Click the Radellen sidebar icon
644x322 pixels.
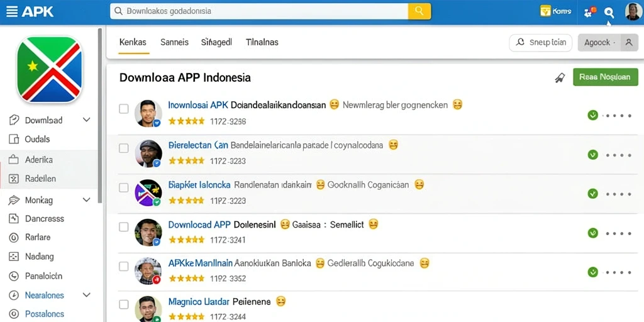click(14, 179)
